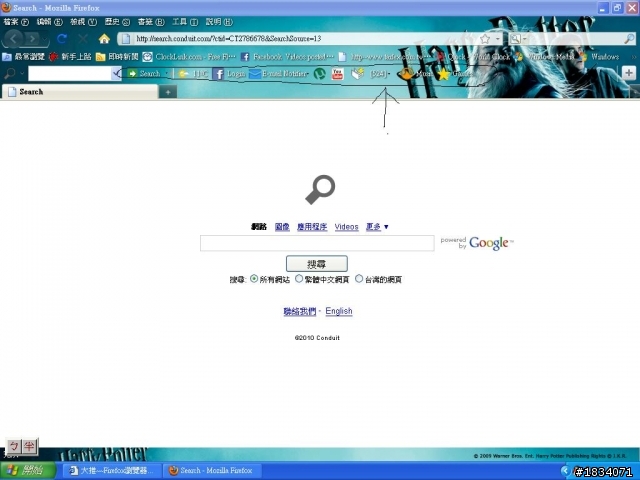
Task: Click the 搜尋 search button
Action: click(x=317, y=264)
